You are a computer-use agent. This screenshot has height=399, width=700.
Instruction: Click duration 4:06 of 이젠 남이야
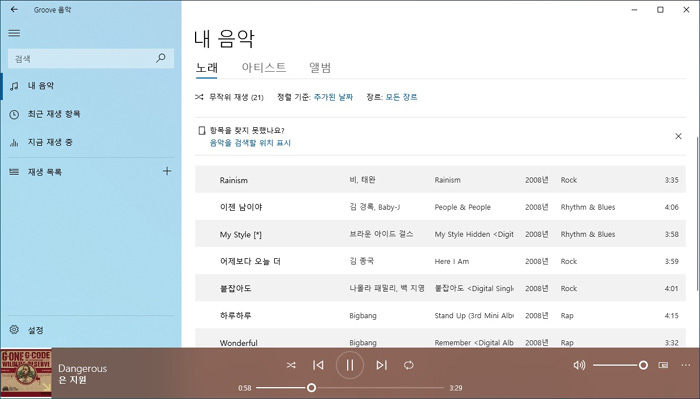[671, 207]
